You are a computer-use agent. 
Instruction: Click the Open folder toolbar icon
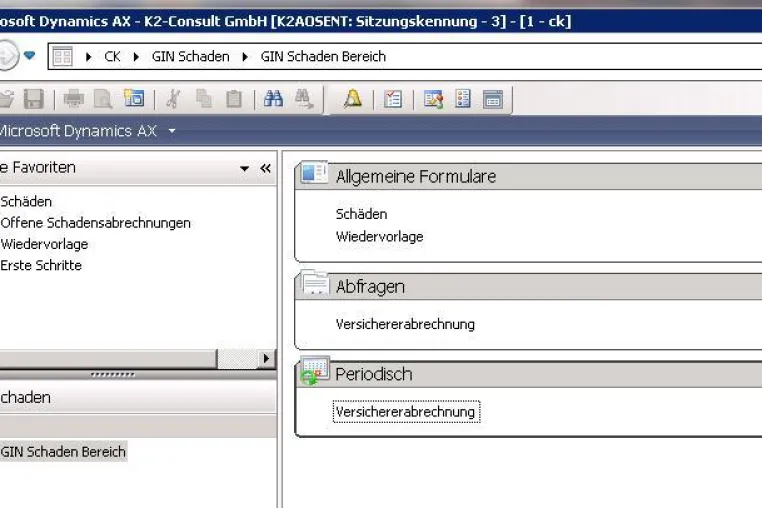click(x=6, y=99)
